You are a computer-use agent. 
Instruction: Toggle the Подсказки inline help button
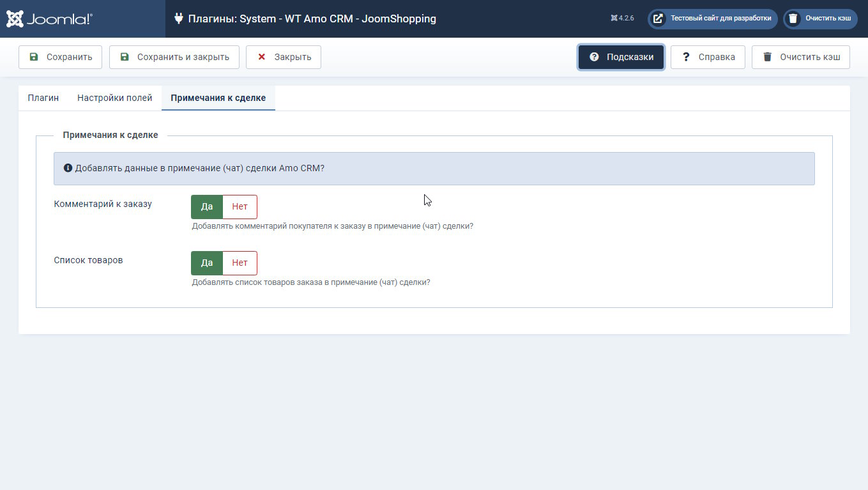point(621,57)
